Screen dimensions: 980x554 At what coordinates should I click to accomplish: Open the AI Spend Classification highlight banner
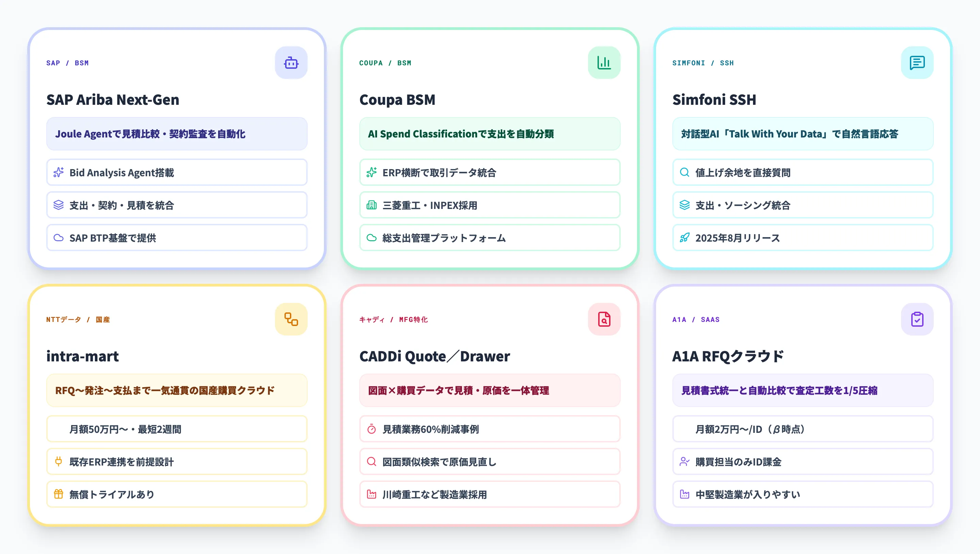490,134
